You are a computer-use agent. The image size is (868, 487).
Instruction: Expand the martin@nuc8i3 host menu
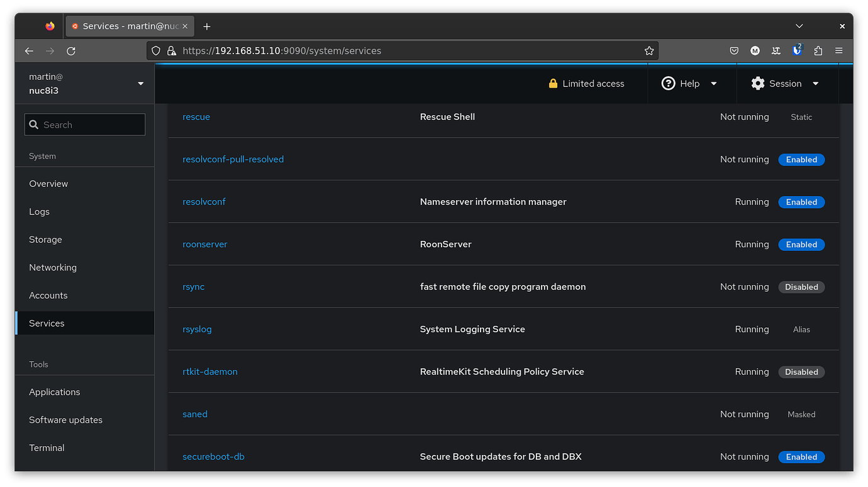[140, 82]
